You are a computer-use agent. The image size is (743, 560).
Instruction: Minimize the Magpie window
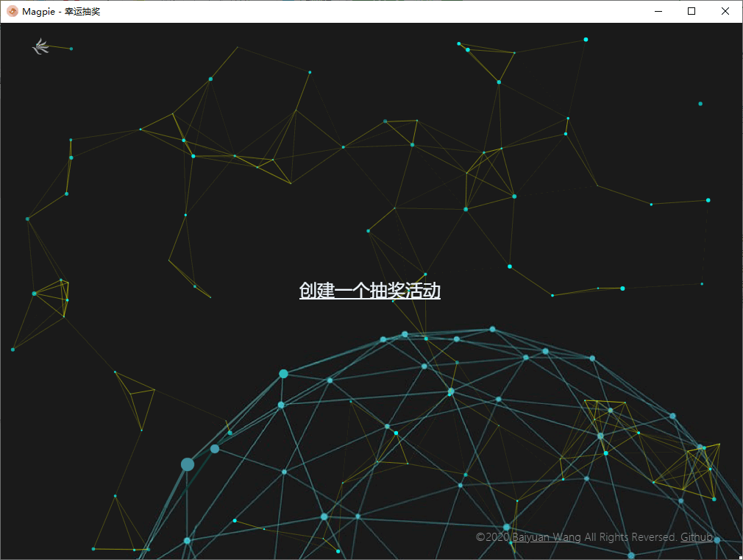point(658,11)
